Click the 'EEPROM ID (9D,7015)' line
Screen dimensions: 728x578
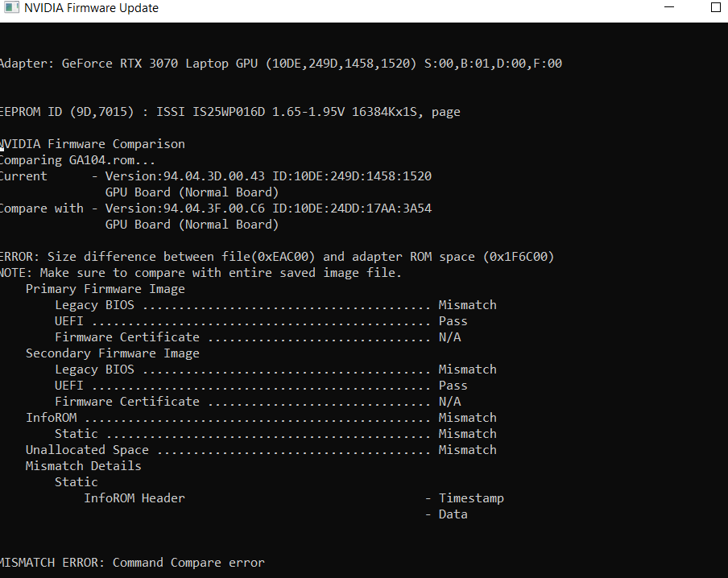[x=230, y=112]
